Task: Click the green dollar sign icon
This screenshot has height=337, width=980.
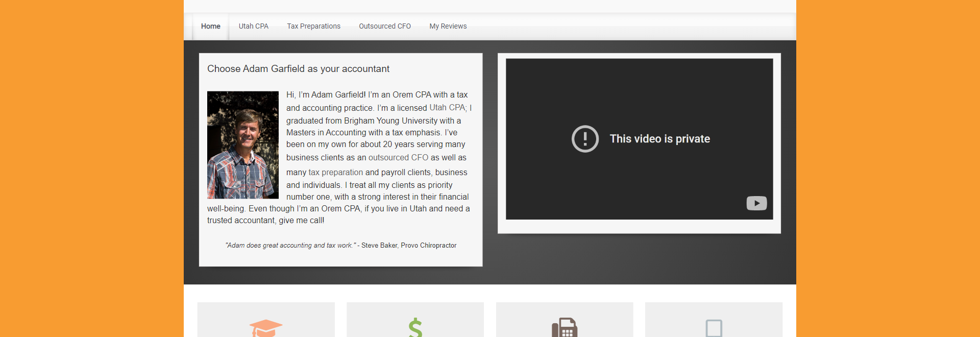Action: click(415, 327)
